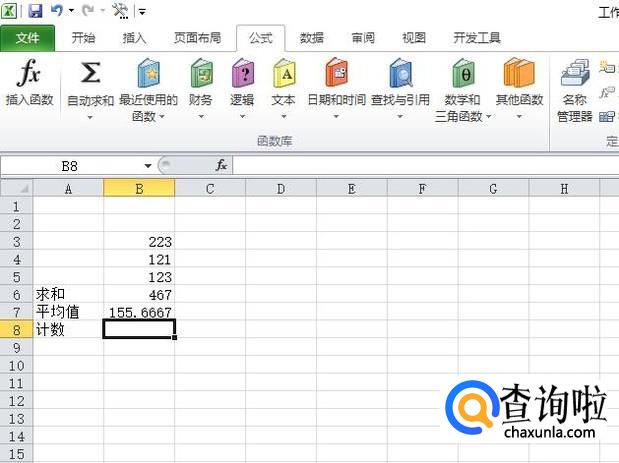Expand the AutoSum dropdown arrow

(x=90, y=117)
